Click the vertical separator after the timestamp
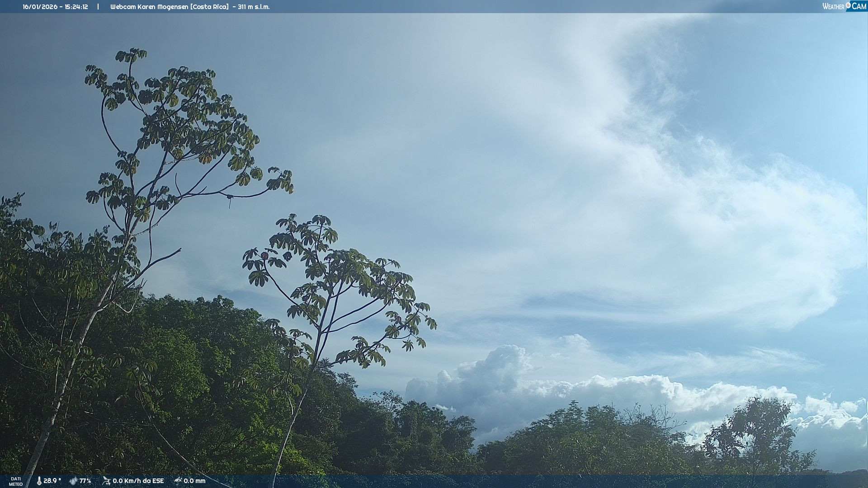868x488 pixels. coord(98,7)
